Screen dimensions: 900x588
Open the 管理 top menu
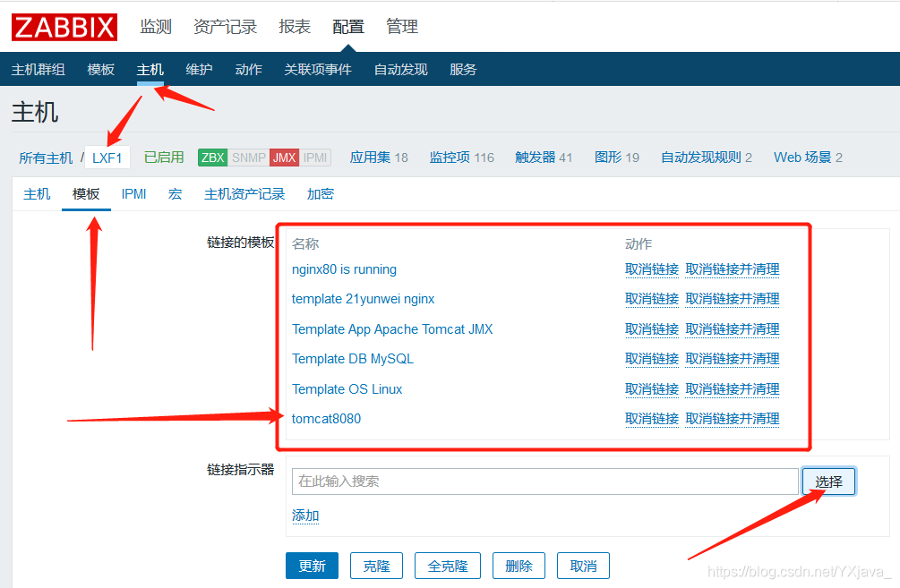click(402, 26)
